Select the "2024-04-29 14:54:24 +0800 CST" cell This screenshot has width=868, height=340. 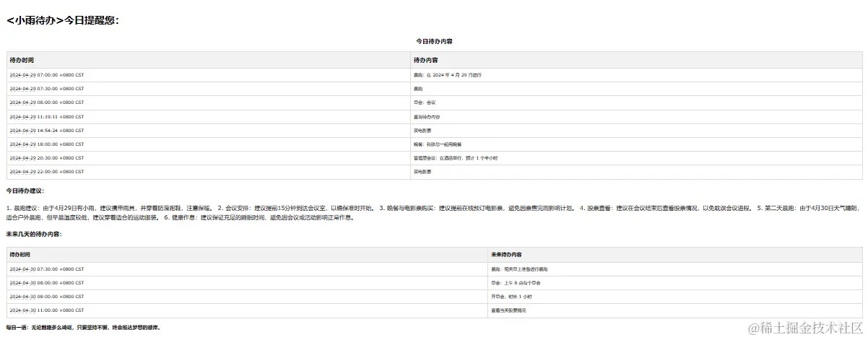pyautogui.click(x=208, y=131)
